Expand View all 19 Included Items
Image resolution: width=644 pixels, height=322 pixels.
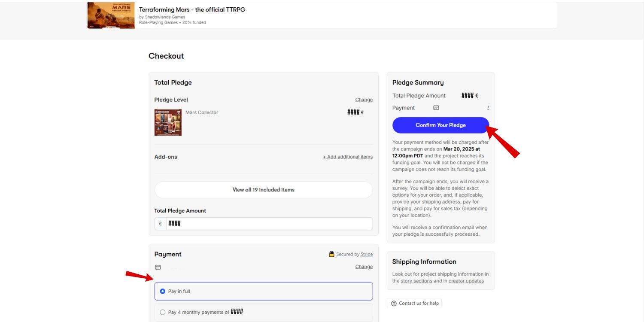(x=263, y=190)
